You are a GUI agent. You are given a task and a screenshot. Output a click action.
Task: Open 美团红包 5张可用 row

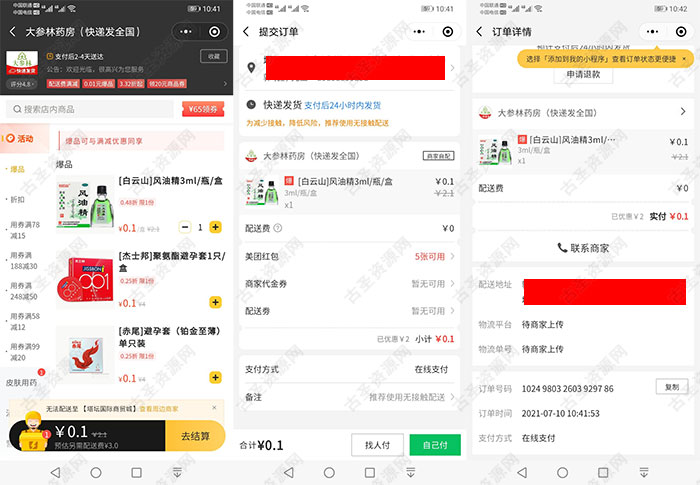pos(350,256)
